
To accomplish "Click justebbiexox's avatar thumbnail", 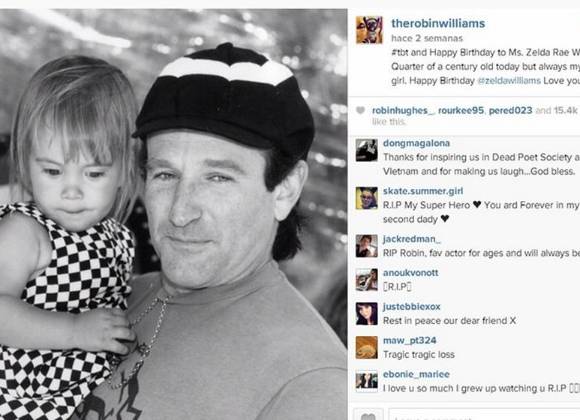I will coord(367,314).
